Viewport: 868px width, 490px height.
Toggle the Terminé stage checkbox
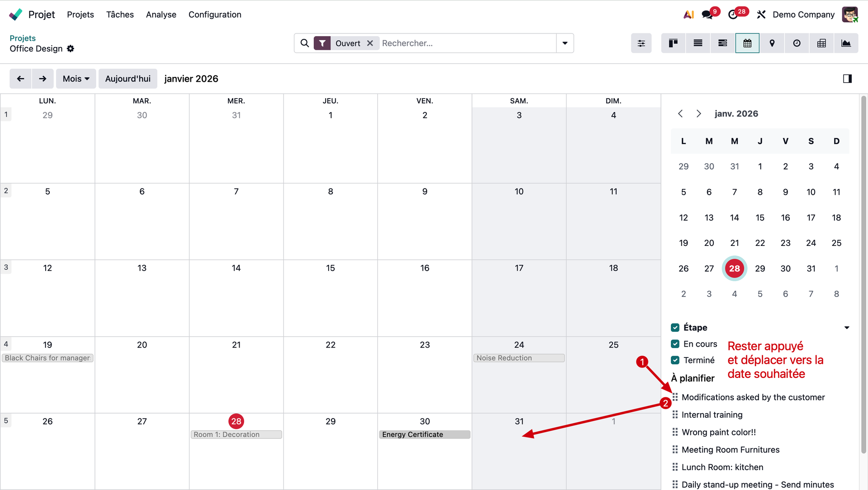tap(675, 360)
